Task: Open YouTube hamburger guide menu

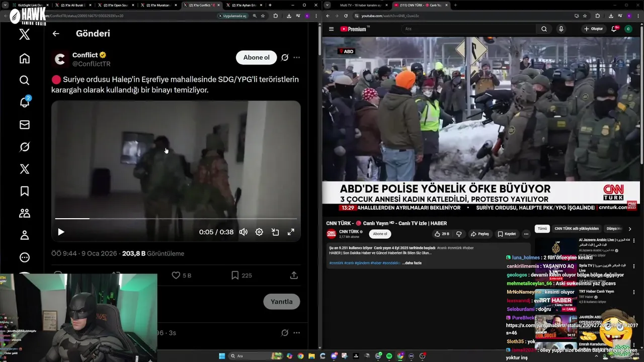Action: (331, 29)
